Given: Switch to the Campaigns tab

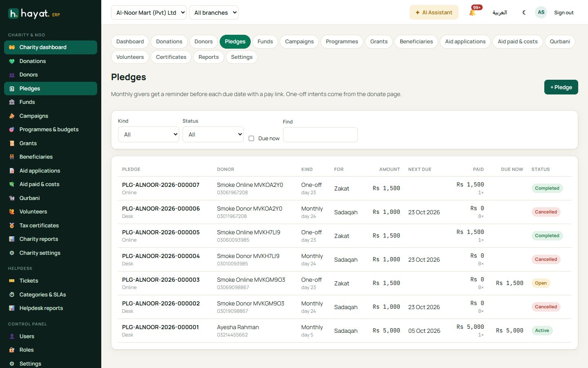Looking at the screenshot, I should tap(299, 42).
